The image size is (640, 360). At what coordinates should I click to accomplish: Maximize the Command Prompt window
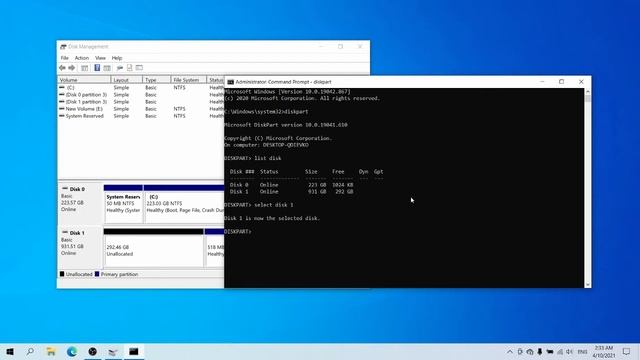coord(562,82)
